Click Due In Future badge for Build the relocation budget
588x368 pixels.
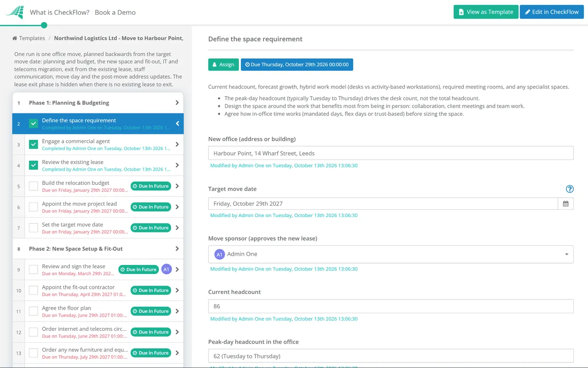pyautogui.click(x=151, y=186)
